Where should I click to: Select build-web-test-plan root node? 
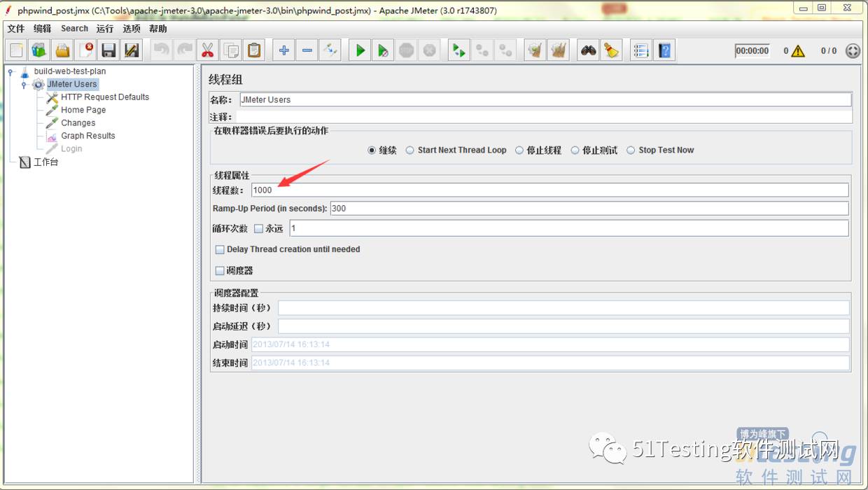coord(70,71)
